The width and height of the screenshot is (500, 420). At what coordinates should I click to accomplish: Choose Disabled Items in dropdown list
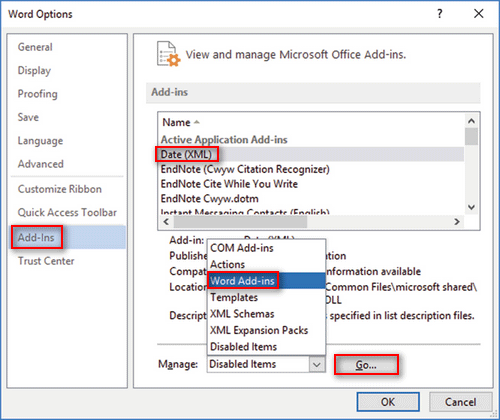(x=266, y=347)
